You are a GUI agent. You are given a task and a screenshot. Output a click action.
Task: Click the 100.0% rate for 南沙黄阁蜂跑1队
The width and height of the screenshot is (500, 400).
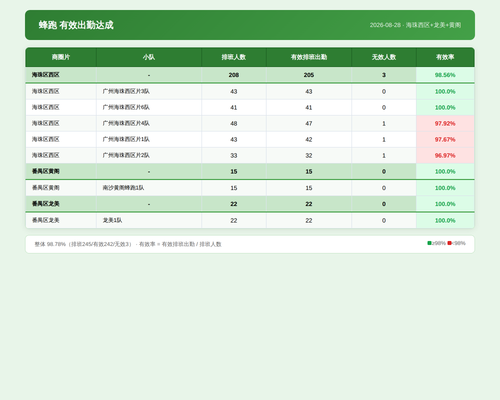tap(445, 188)
